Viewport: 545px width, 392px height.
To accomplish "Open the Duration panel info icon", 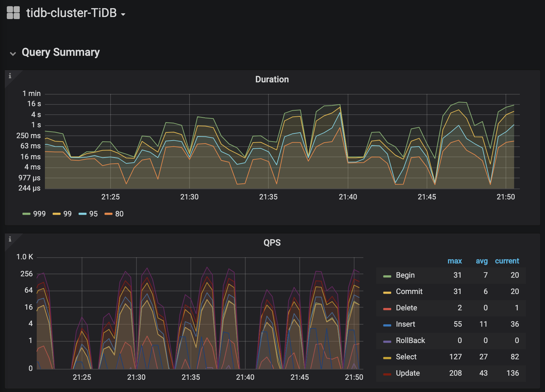I will 10,76.
